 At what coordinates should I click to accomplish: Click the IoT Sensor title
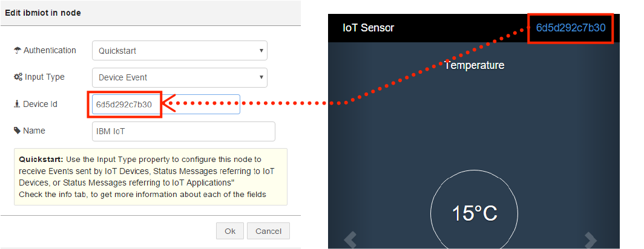[x=368, y=28]
